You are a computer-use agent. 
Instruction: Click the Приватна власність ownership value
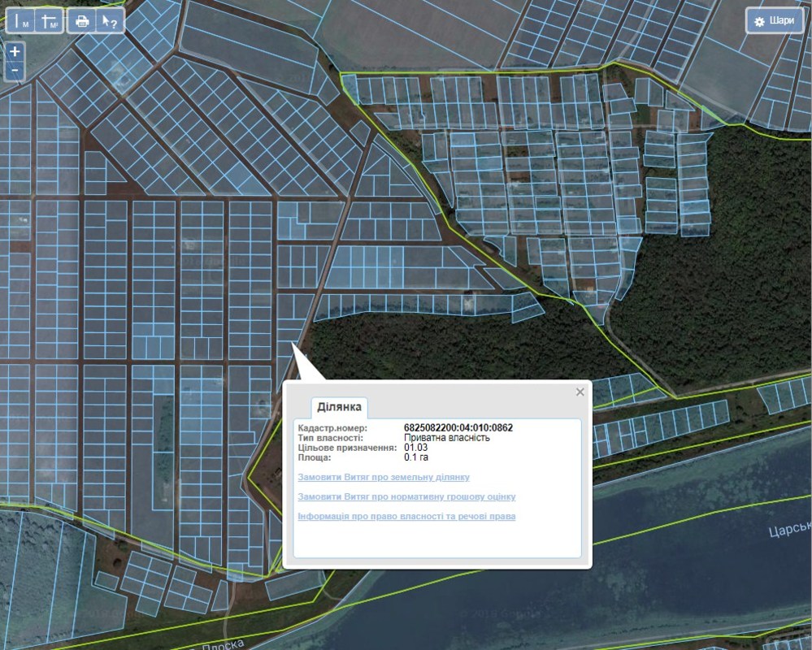(447, 437)
